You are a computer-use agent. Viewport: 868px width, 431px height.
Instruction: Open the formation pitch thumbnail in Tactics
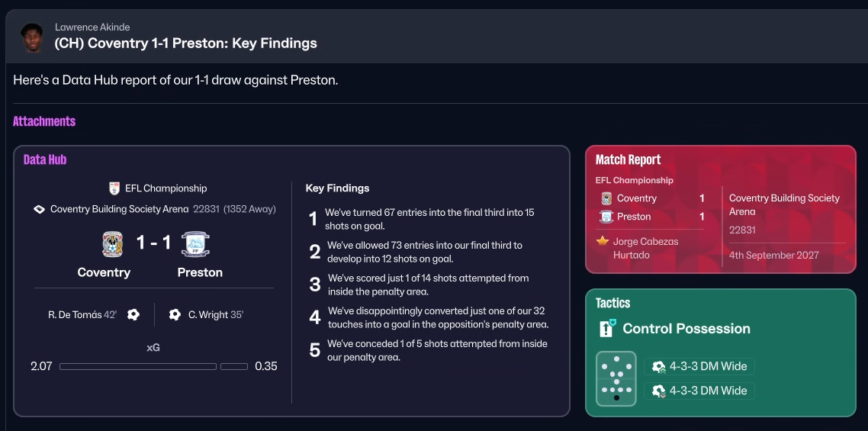tap(616, 378)
